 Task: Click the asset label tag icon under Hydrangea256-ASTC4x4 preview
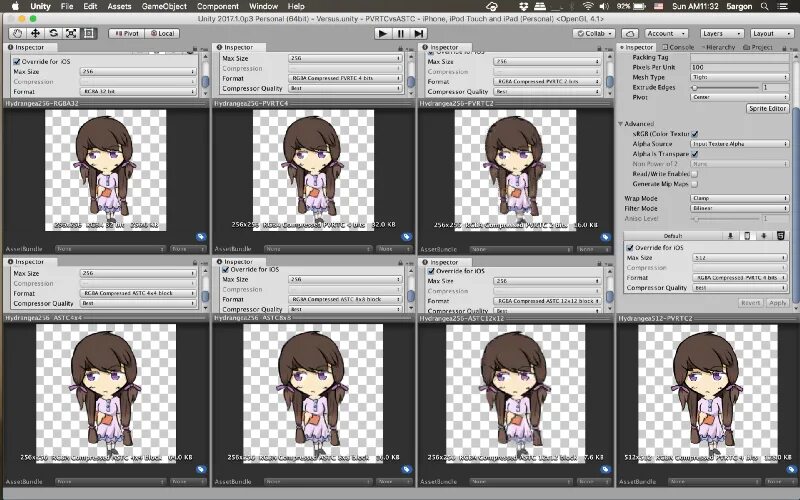[x=201, y=469]
